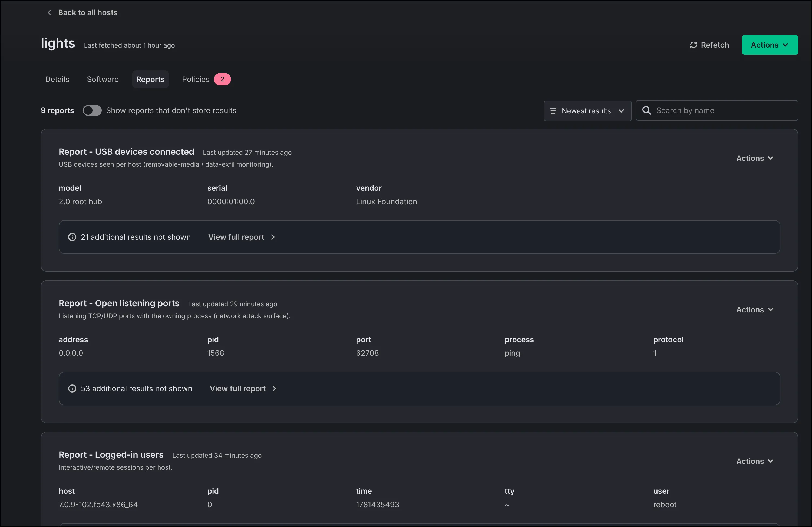
Task: Click the sort lines icon in Newest results
Action: point(553,111)
